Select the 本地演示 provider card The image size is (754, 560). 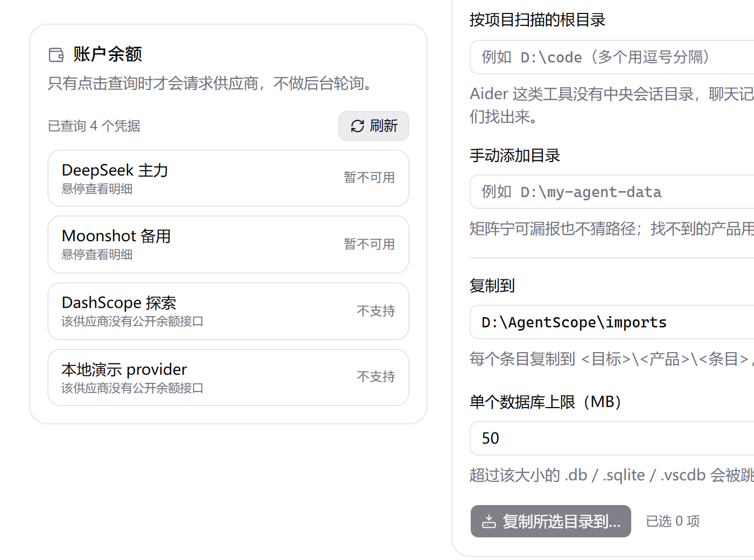coord(228,377)
